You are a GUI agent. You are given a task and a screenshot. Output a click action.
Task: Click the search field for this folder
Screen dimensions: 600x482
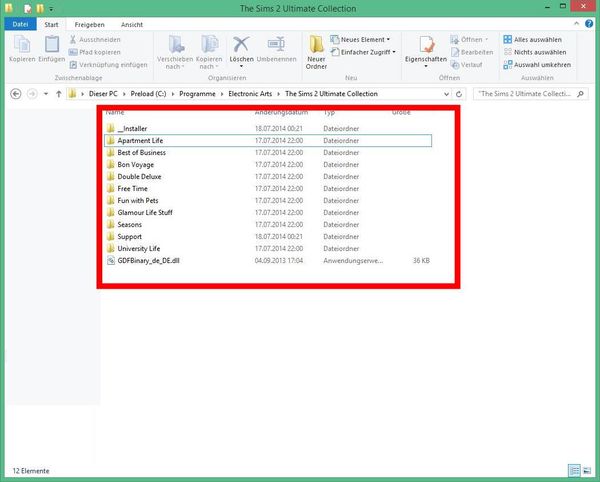tap(531, 94)
